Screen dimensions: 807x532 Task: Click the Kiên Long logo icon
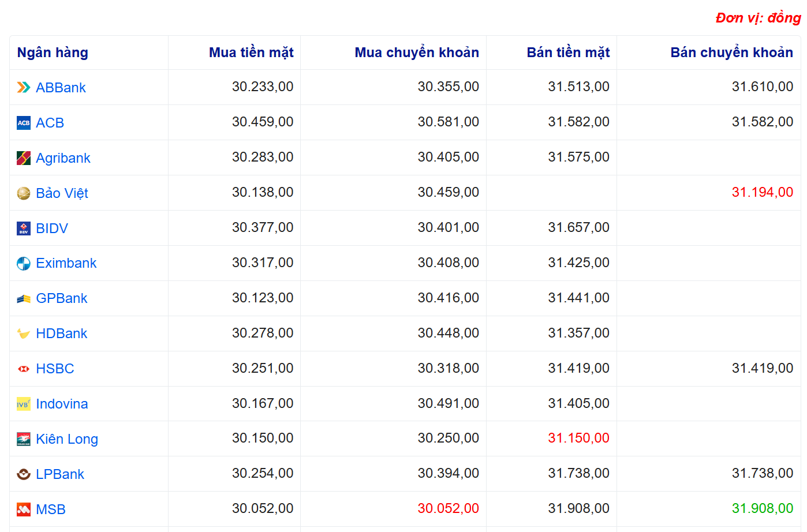point(24,440)
